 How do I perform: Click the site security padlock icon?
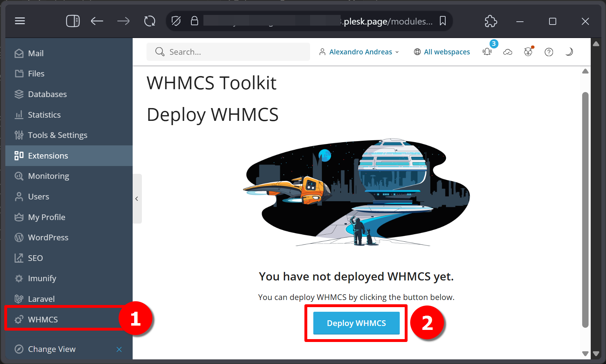(194, 21)
